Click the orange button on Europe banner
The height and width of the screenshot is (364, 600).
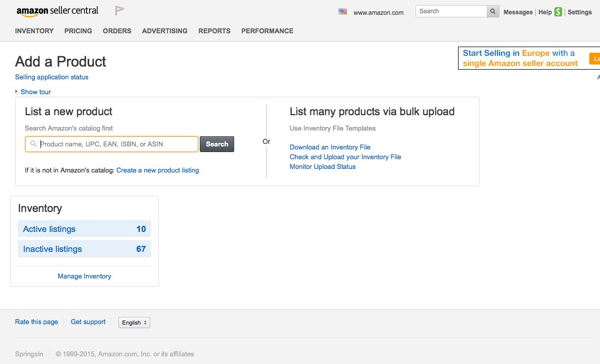[x=595, y=58]
